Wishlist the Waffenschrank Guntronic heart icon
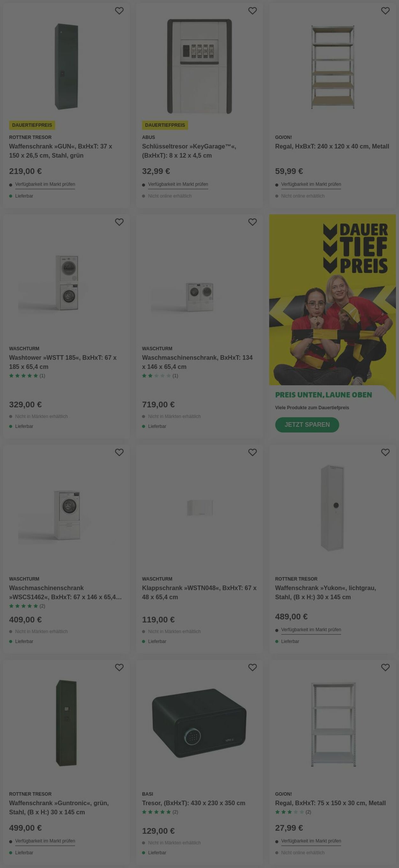This screenshot has width=399, height=868. pyautogui.click(x=119, y=667)
